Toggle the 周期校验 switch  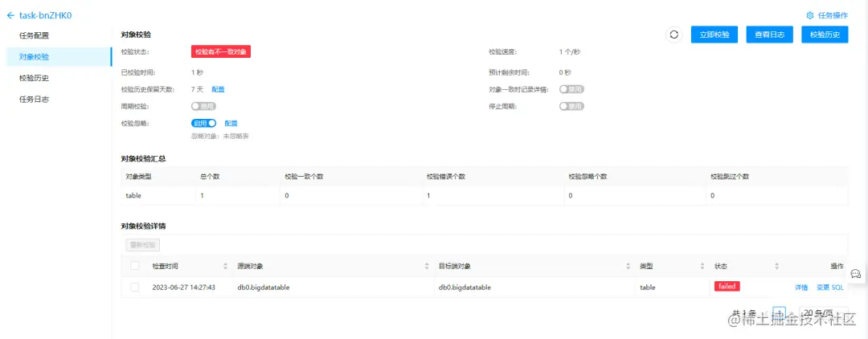(x=203, y=106)
